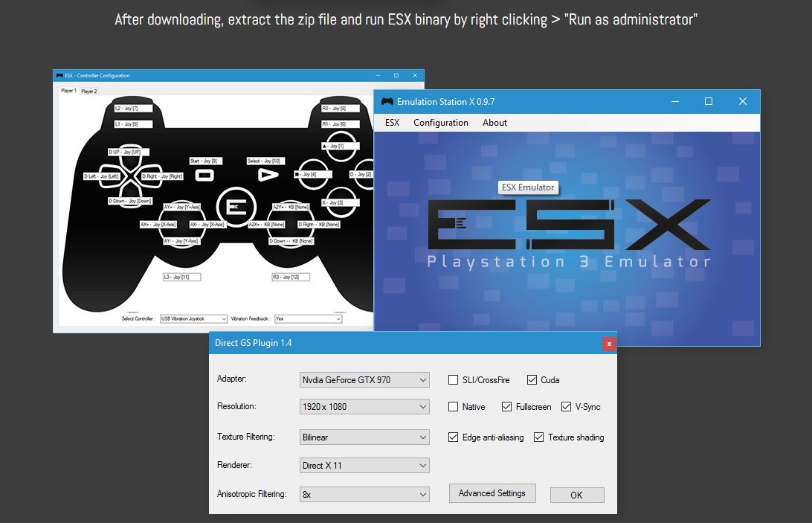Turn off Edge anti-aliasing
This screenshot has height=523, width=812.
[453, 437]
